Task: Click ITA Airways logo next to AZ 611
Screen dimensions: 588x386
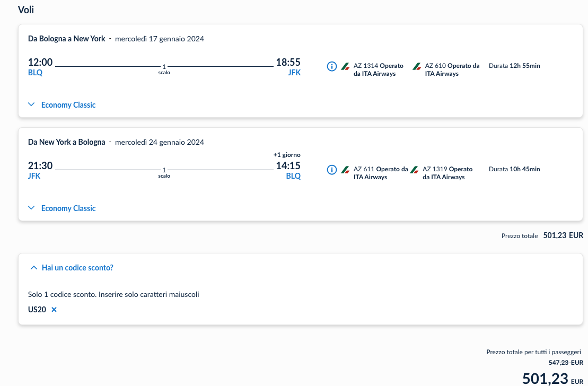Action: coord(345,170)
